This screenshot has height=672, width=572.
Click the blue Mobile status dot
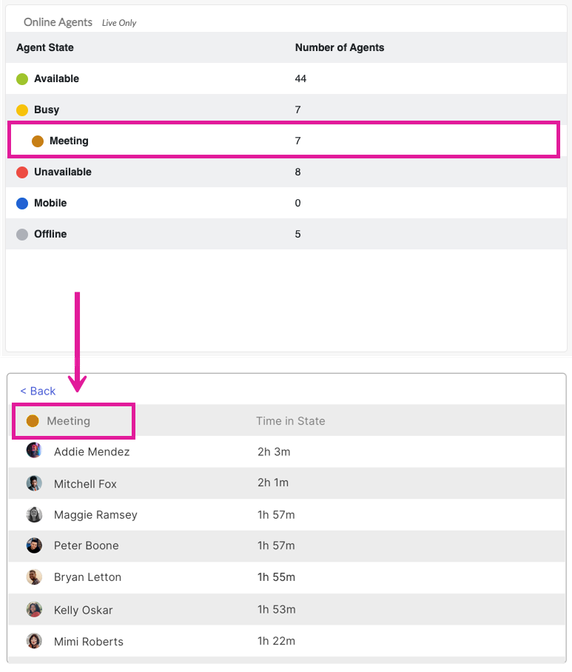[22, 203]
